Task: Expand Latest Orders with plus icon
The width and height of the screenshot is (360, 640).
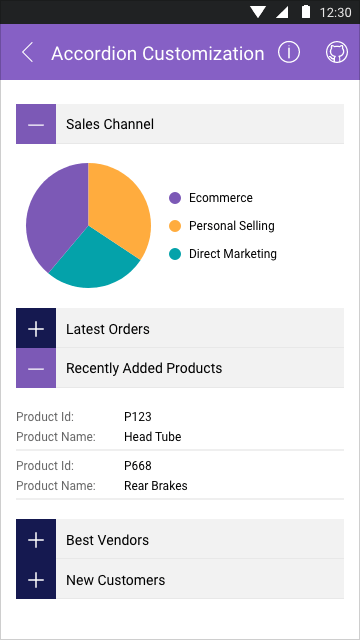Action: [x=36, y=328]
